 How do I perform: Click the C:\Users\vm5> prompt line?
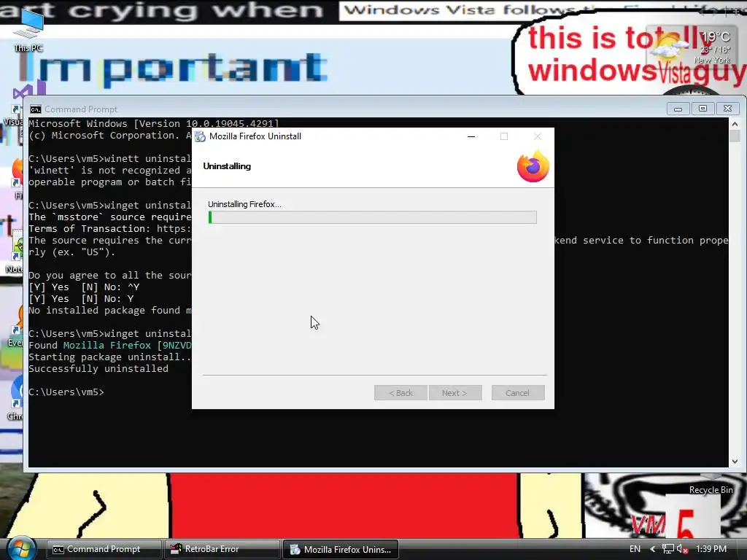66,392
